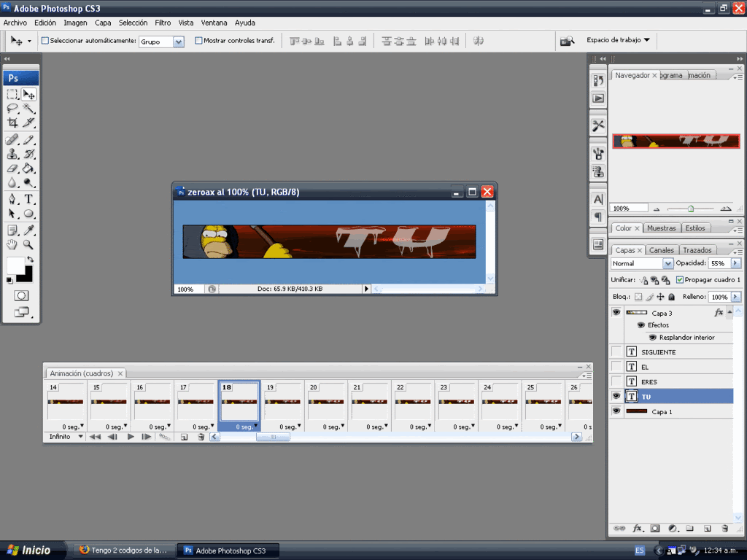
Task: Delete the selected animation frame
Action: click(201, 437)
